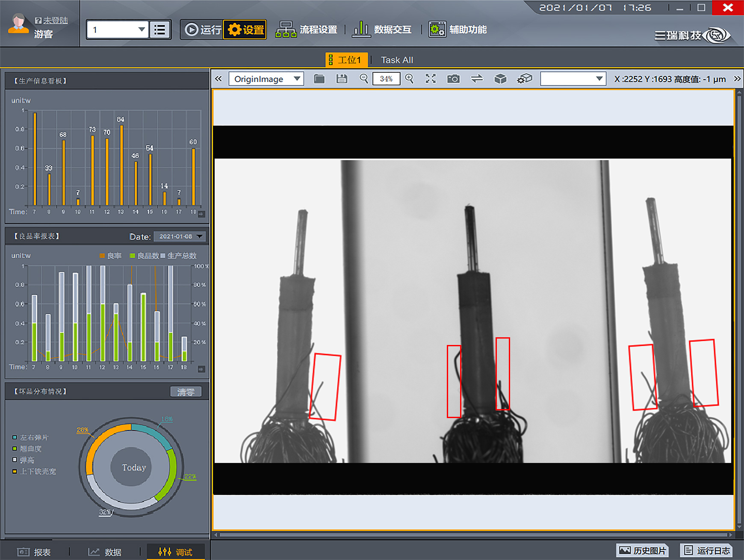Click the save image floppy disk icon

click(x=342, y=79)
